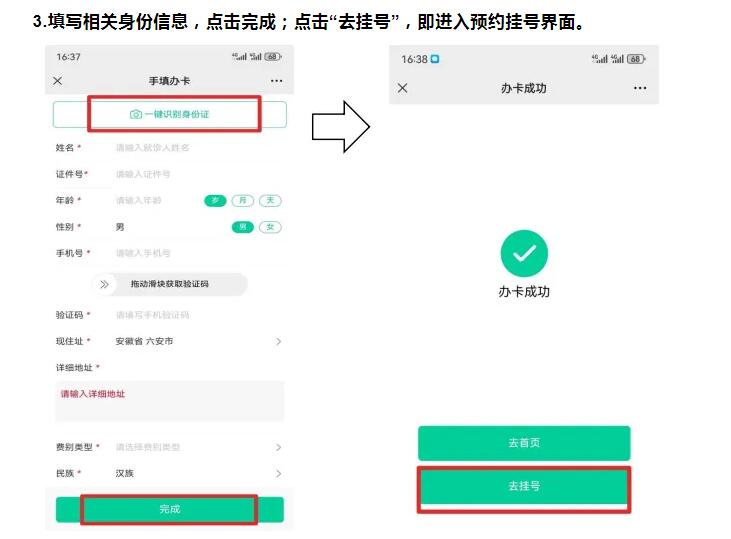Select 天 as the age unit

point(270,200)
